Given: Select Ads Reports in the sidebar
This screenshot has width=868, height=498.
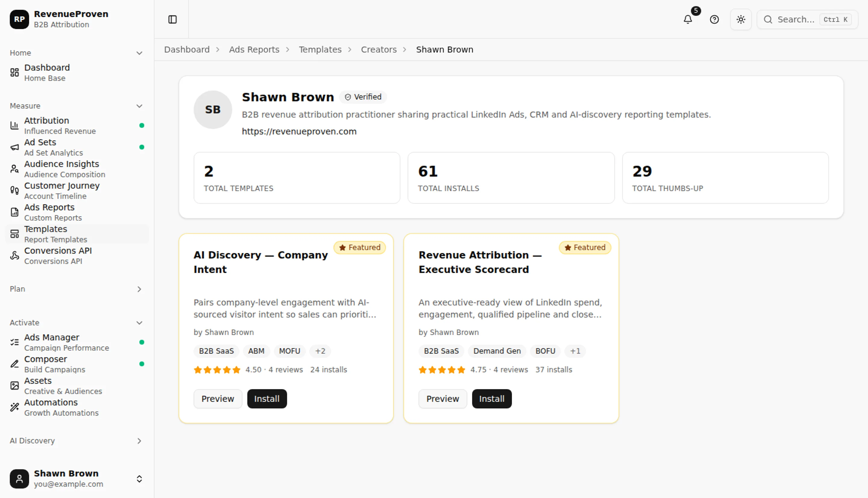Looking at the screenshot, I should [x=77, y=212].
